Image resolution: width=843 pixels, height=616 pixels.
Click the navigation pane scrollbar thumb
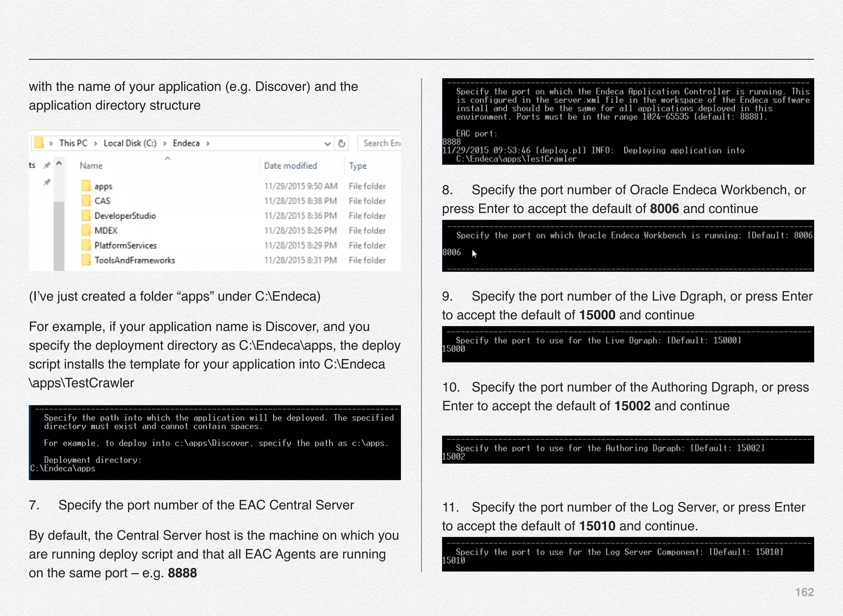click(59, 236)
